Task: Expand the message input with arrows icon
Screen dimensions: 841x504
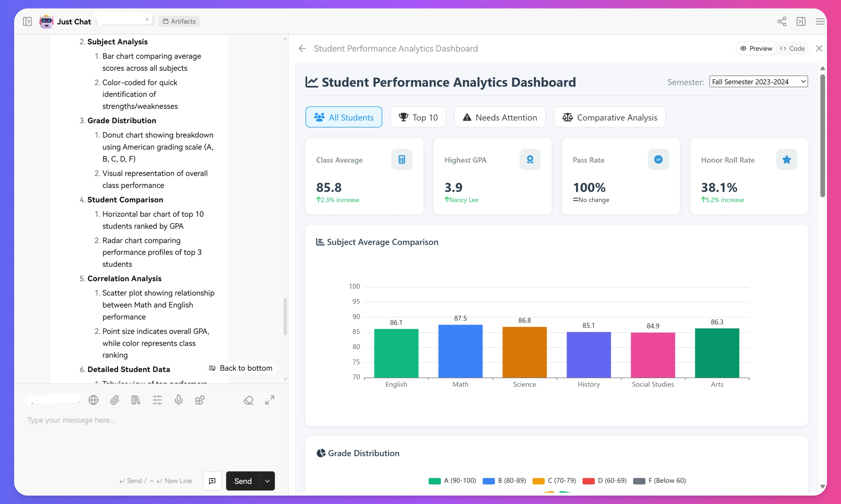Action: [x=270, y=400]
